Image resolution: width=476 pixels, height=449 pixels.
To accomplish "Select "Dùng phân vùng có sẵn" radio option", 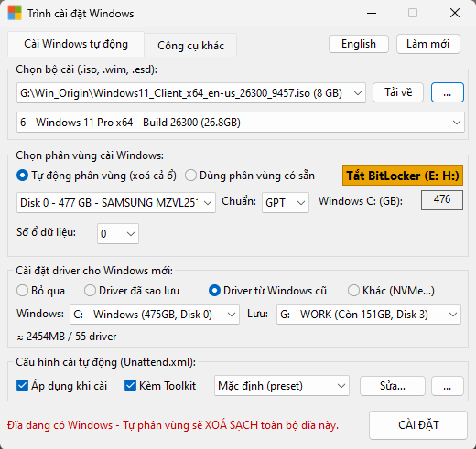I will coord(250,176).
